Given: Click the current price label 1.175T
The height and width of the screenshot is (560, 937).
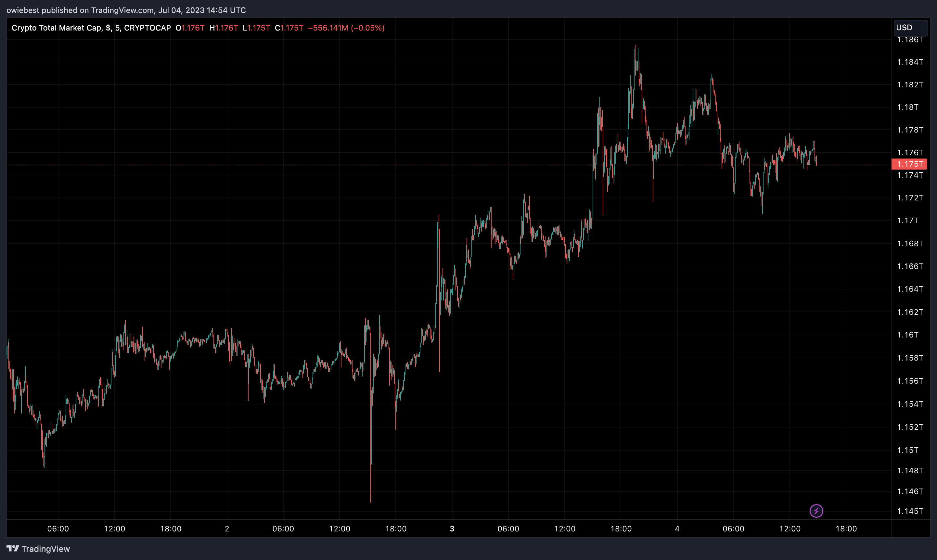Looking at the screenshot, I should coord(909,164).
